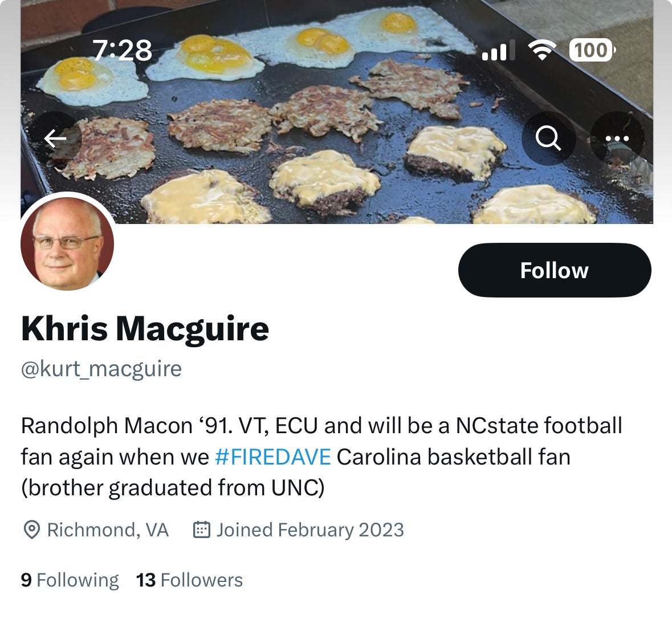Tap the back arrow icon
The height and width of the screenshot is (623, 672).
pyautogui.click(x=55, y=139)
